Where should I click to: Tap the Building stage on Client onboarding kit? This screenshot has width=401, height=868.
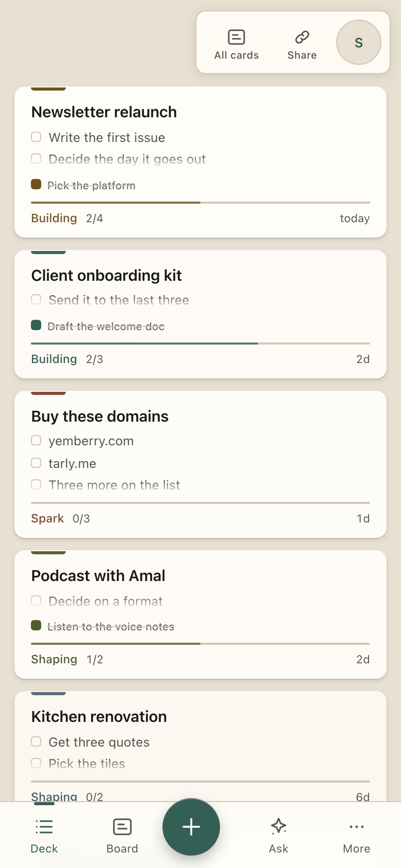(54, 359)
